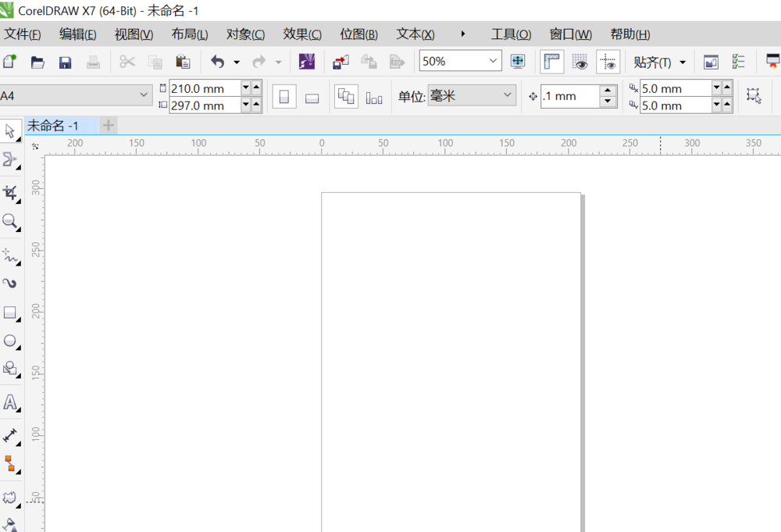Expand hidden menus with the arrow

point(462,34)
